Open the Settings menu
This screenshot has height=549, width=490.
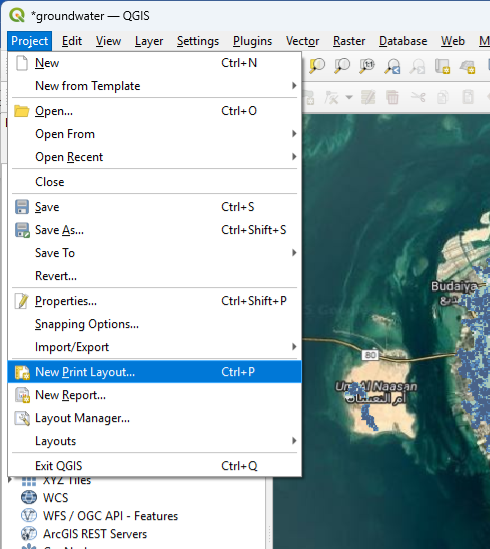pyautogui.click(x=198, y=41)
